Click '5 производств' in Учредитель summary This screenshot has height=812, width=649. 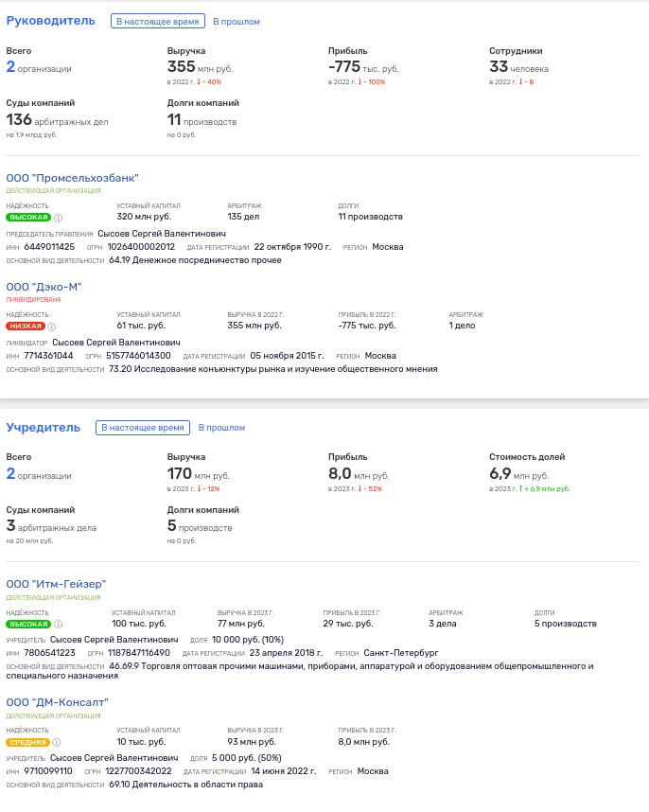pyautogui.click(x=200, y=526)
